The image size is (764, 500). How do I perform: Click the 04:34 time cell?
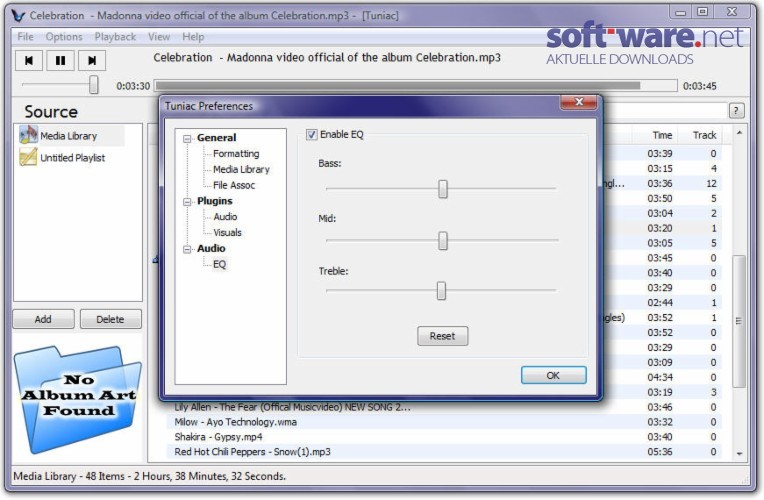tap(660, 377)
